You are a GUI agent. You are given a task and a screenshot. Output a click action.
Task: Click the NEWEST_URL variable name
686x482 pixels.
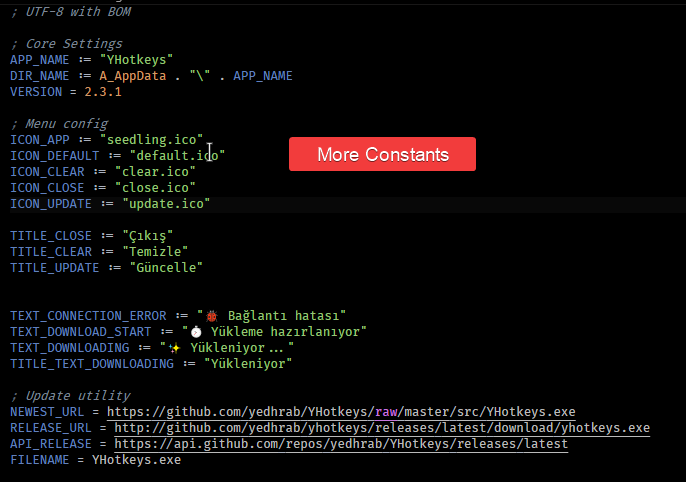47,412
